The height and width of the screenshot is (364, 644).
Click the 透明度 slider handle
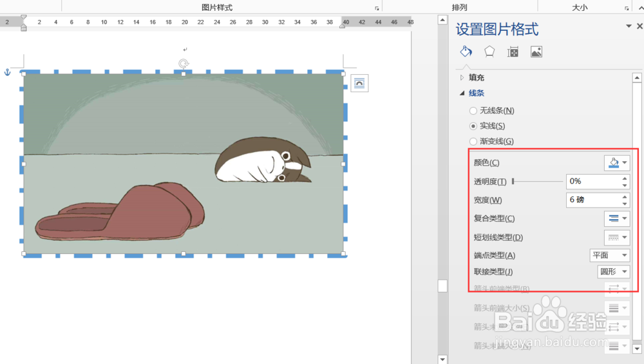513,181
